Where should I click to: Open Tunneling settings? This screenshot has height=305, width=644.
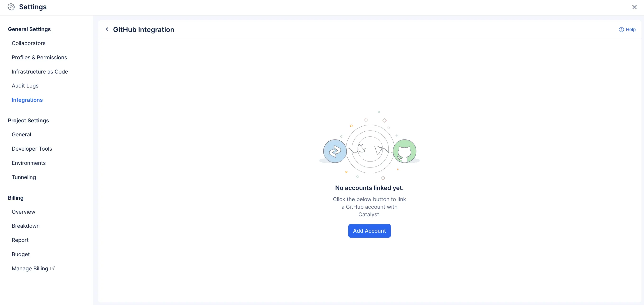pyautogui.click(x=24, y=177)
